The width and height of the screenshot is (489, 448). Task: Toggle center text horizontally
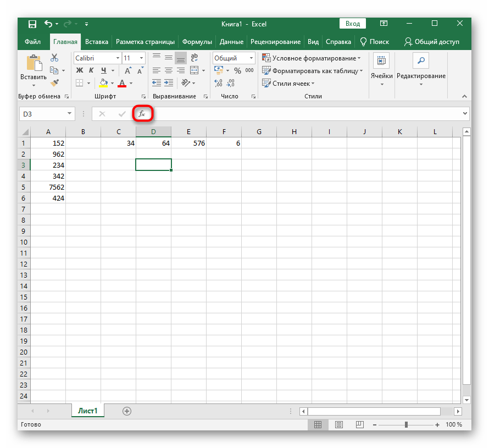[x=169, y=70]
